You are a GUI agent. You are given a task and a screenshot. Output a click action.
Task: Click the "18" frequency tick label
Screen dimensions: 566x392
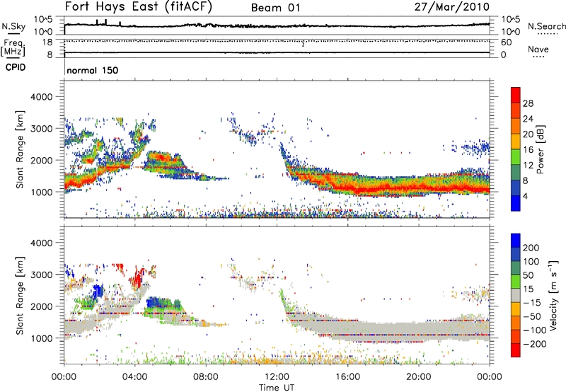coord(47,42)
